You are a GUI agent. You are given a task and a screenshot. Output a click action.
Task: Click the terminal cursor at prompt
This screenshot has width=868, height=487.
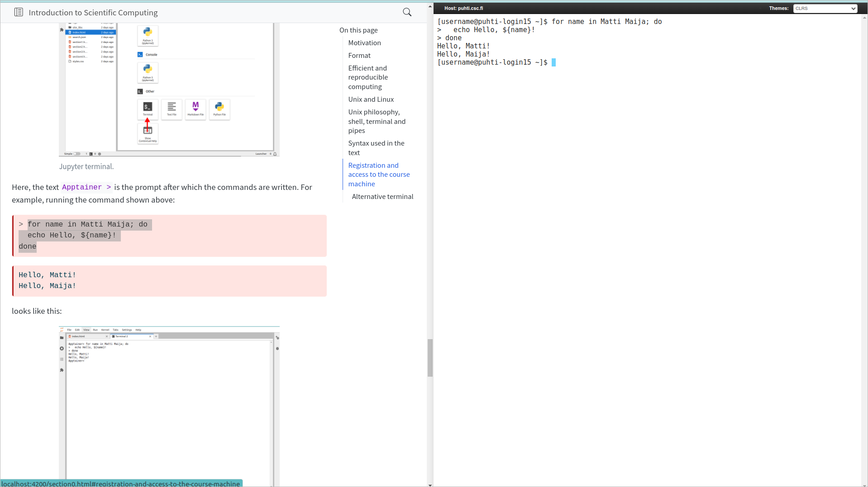coord(553,62)
